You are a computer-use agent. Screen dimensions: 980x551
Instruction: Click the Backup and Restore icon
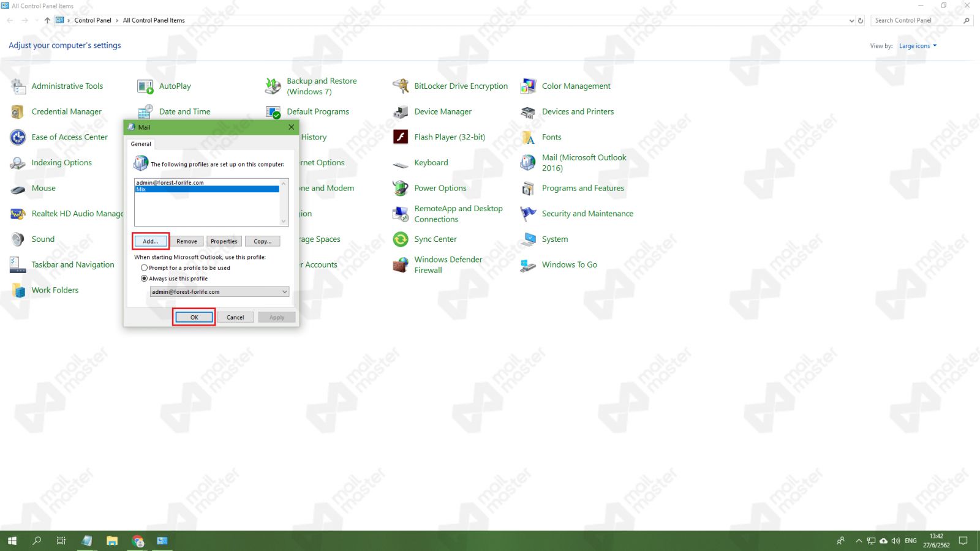(273, 86)
